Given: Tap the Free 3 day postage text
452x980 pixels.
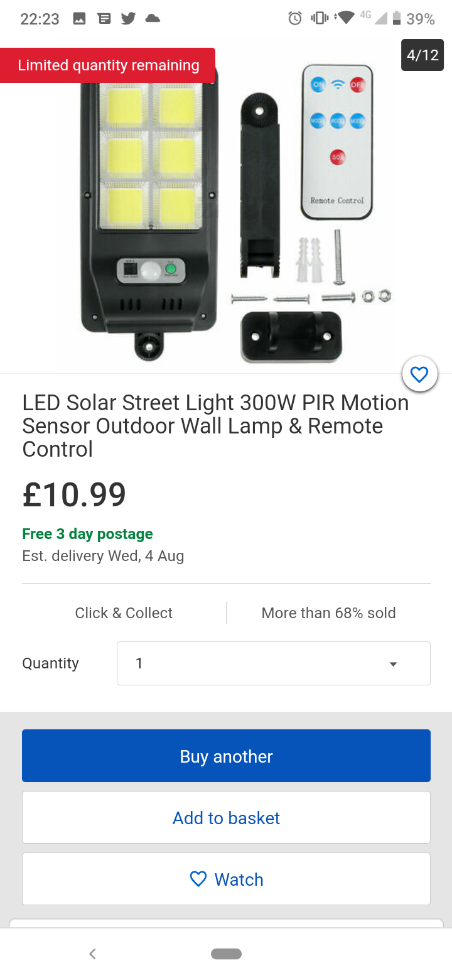Looking at the screenshot, I should point(87,534).
